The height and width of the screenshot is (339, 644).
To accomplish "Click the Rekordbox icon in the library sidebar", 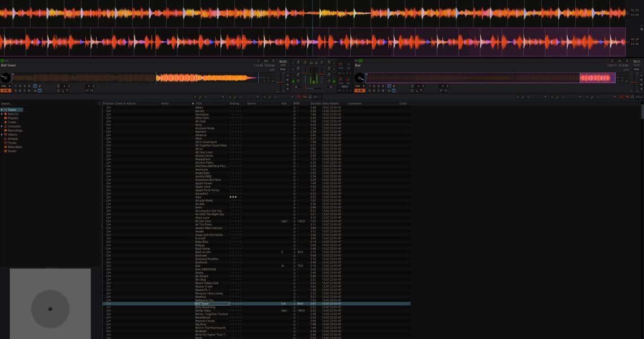I will pyautogui.click(x=6, y=147).
